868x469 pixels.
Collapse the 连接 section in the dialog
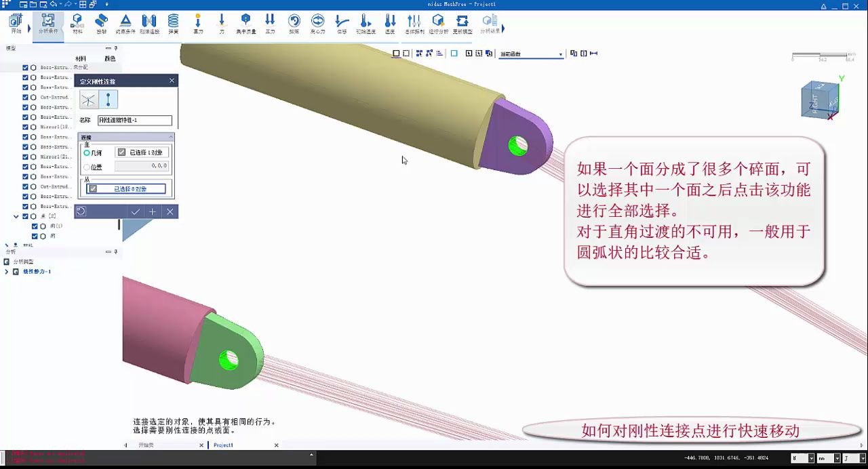(x=171, y=136)
